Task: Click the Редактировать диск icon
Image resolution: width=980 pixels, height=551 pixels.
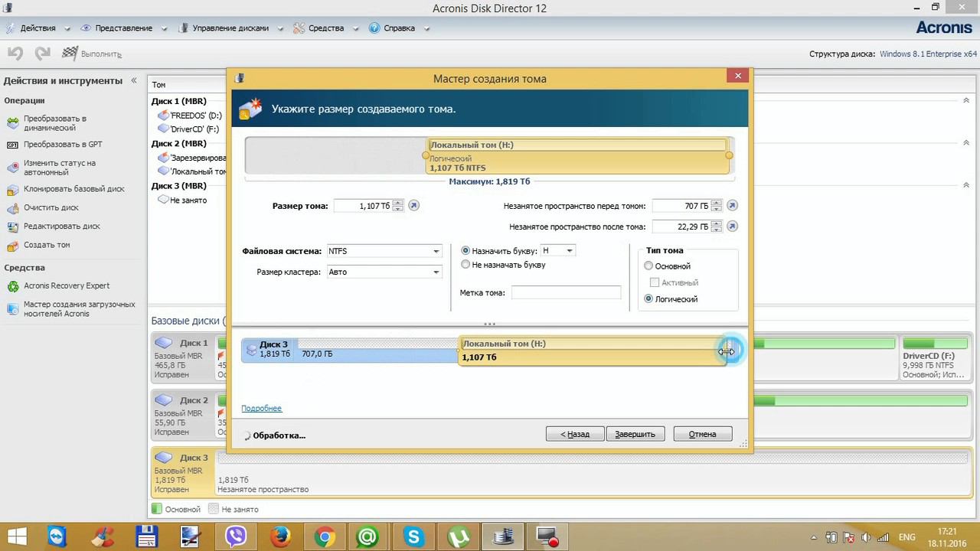Action: pos(12,227)
